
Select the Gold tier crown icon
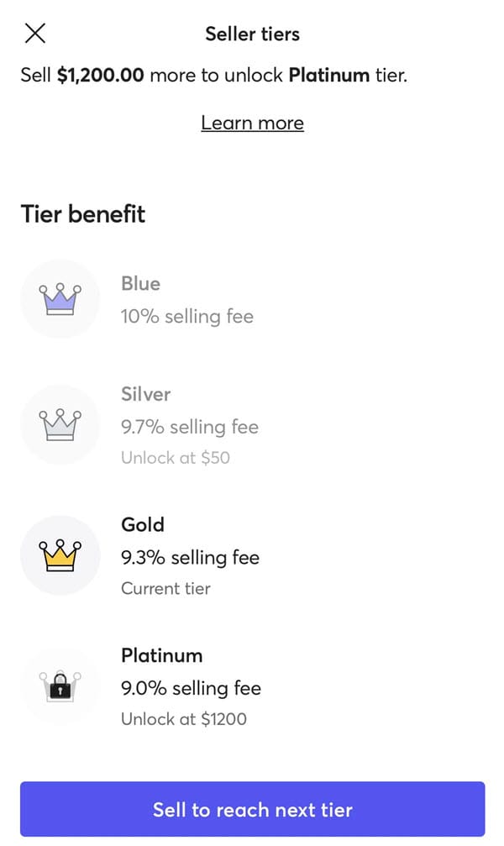tap(60, 555)
